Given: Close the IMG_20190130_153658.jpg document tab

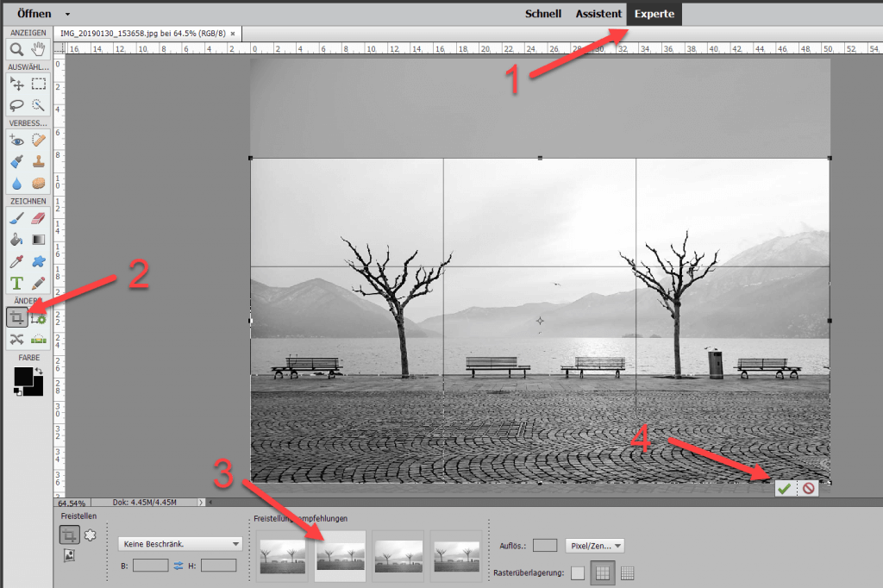Looking at the screenshot, I should click(x=233, y=34).
